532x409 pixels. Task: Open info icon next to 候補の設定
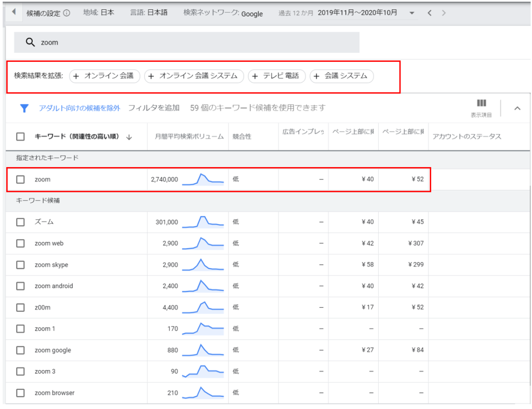point(67,13)
